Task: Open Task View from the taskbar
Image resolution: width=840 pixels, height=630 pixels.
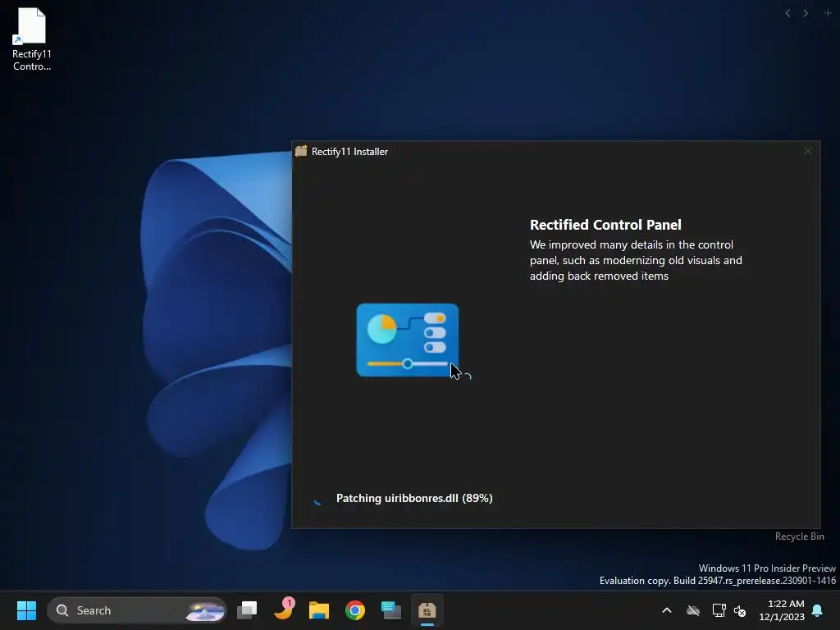Action: 247,610
